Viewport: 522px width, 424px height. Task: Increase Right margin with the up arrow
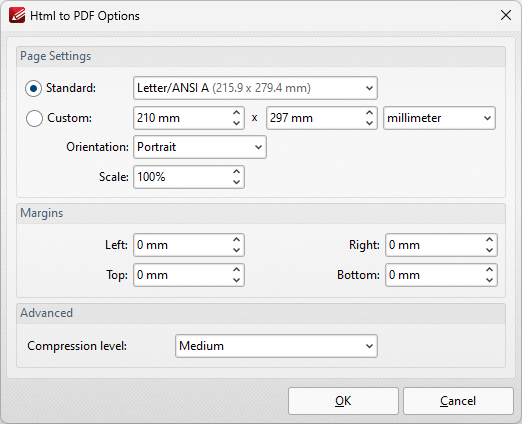click(489, 240)
